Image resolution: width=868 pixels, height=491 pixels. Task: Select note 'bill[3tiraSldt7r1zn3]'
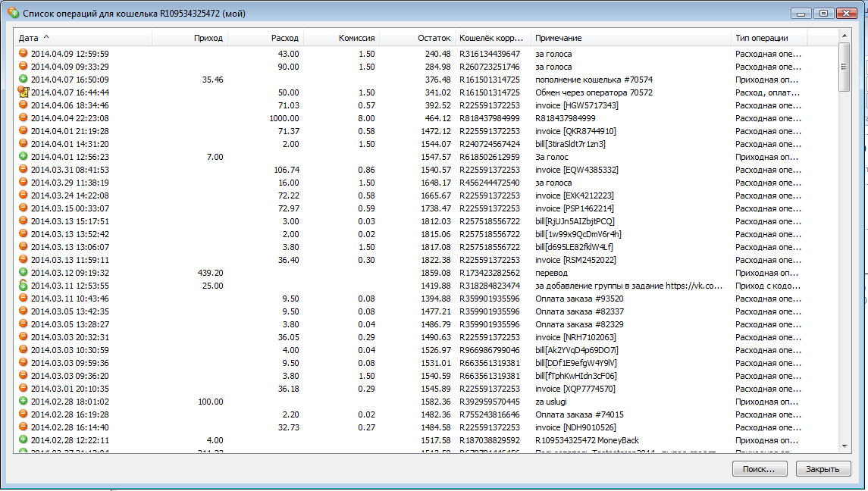coord(570,144)
